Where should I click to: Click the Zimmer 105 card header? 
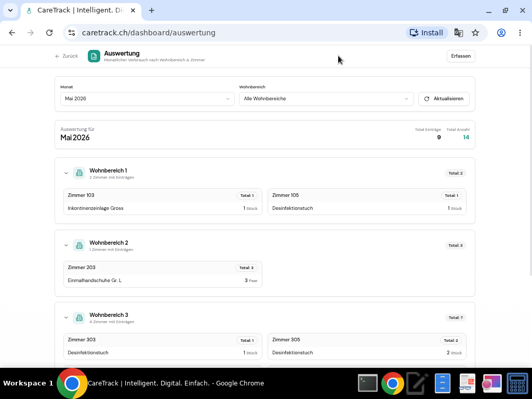(x=367, y=195)
